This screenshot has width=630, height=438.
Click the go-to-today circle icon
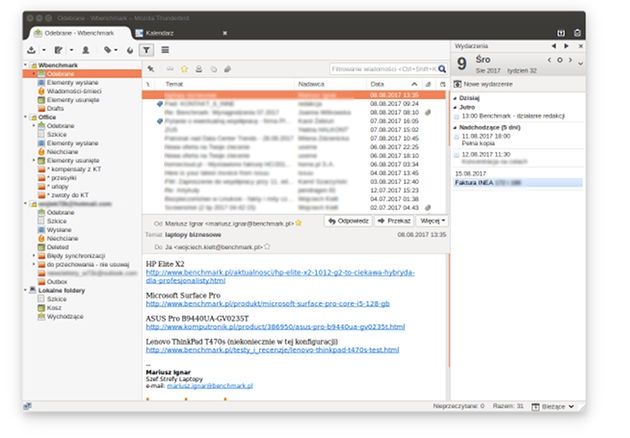(560, 60)
